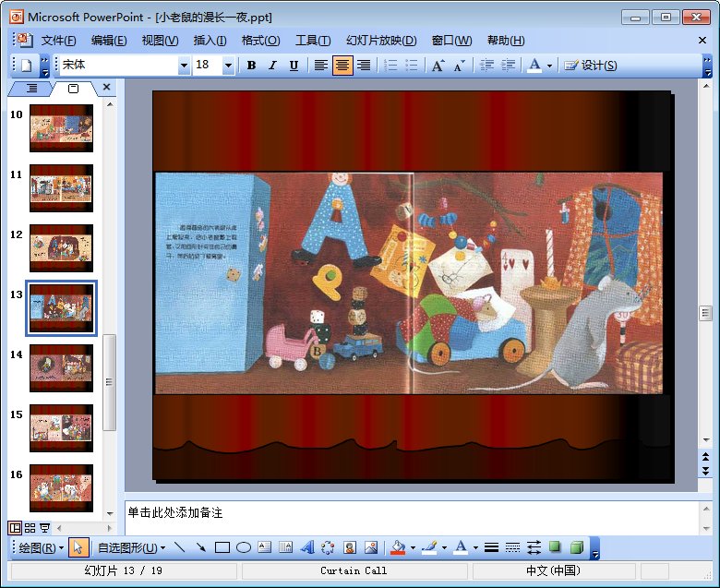
Task: Insert a horizontal text box
Action: [265, 547]
